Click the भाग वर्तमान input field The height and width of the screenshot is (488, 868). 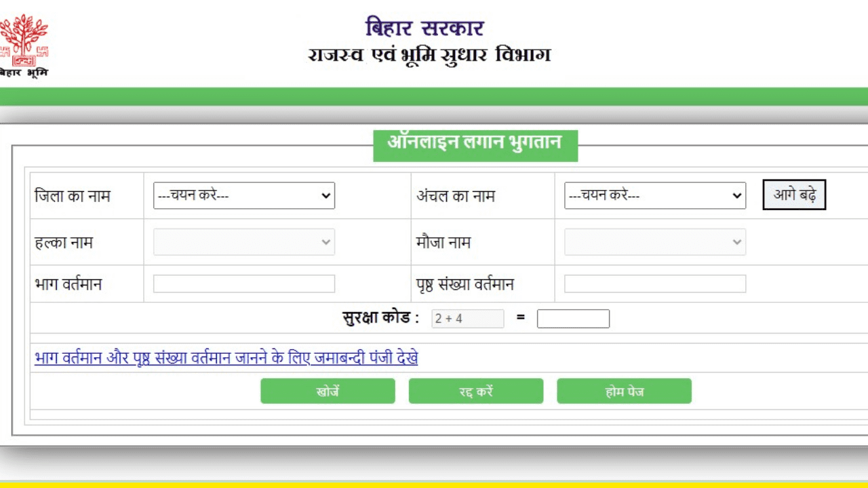[244, 283]
